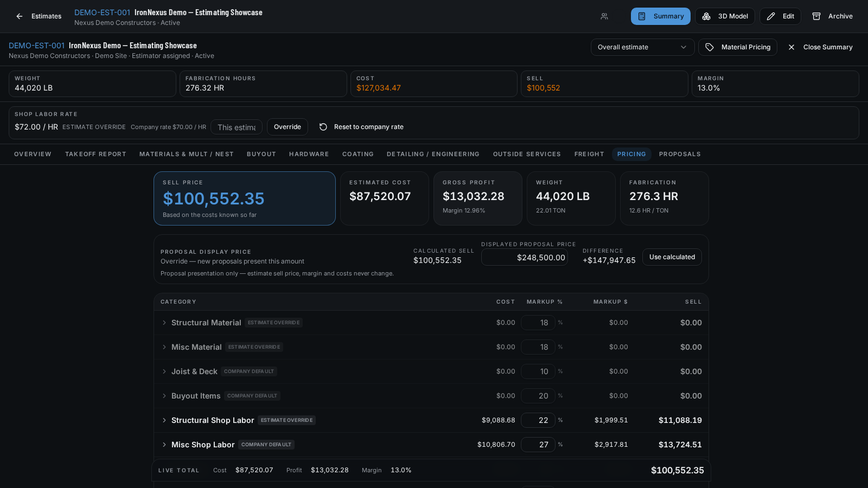Click the Use calculated button

click(672, 257)
